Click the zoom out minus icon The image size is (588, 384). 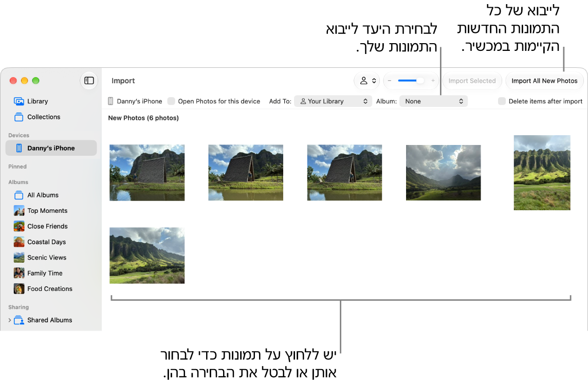[390, 81]
